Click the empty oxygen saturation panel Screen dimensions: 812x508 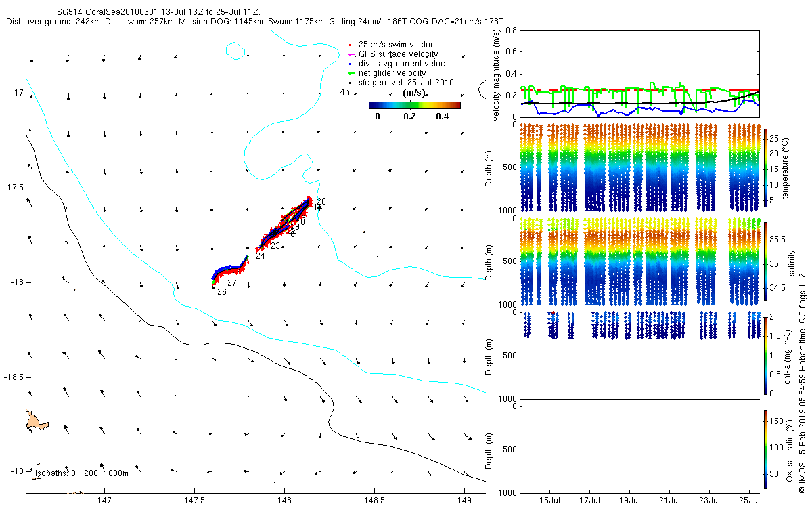click(639, 450)
